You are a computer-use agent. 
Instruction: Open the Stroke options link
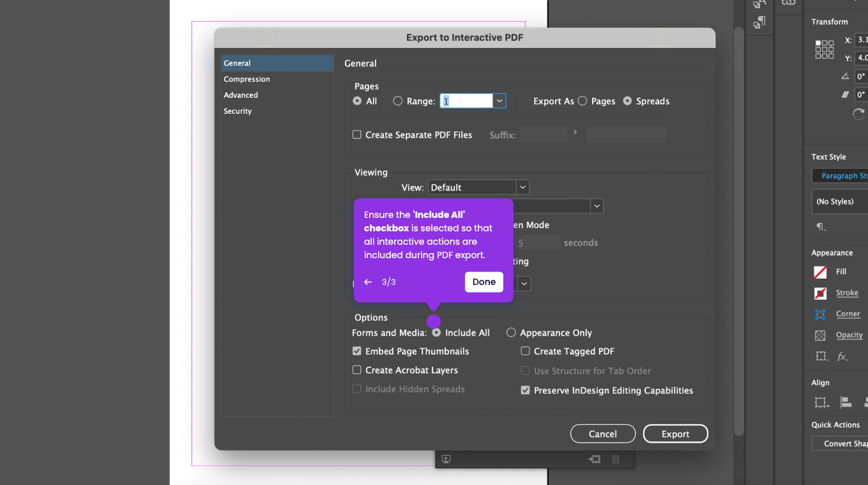pos(847,293)
